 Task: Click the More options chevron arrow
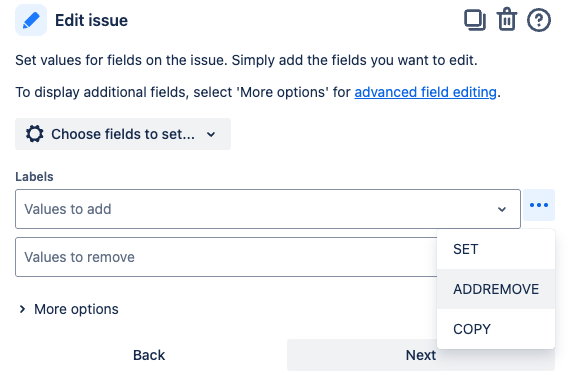[22, 309]
